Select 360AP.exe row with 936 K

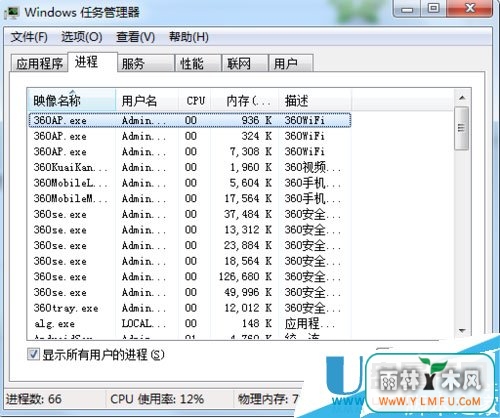[x=190, y=120]
